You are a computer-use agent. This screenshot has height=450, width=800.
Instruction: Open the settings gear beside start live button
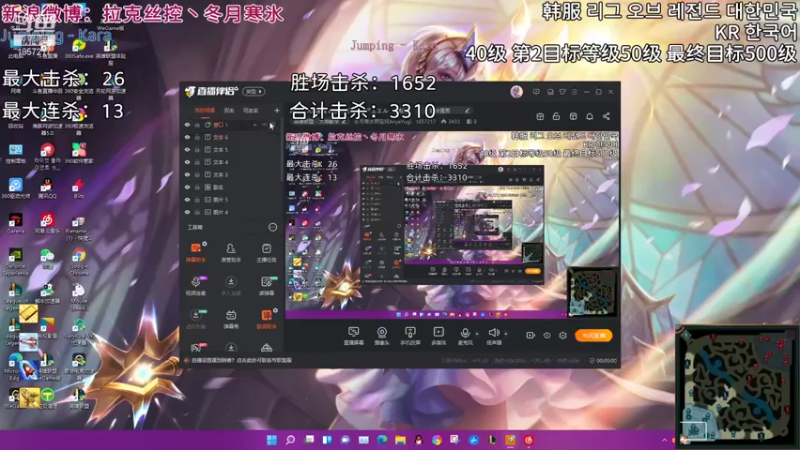(563, 335)
